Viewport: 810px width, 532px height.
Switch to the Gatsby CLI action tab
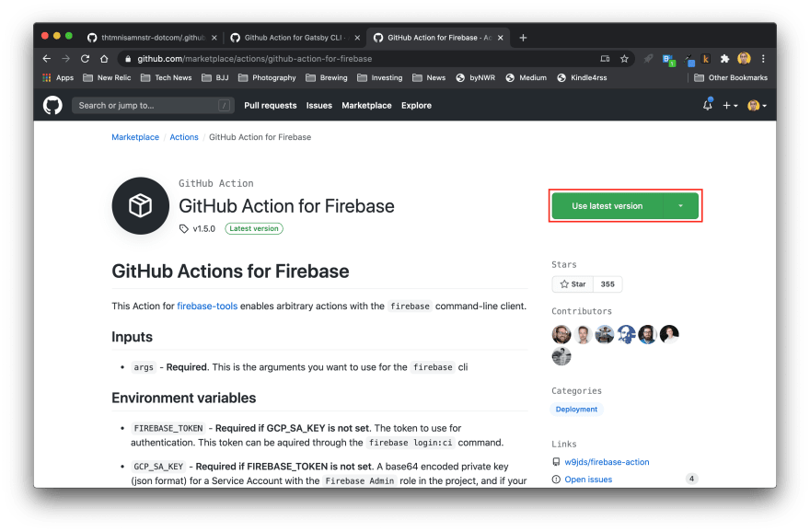[x=293, y=38]
